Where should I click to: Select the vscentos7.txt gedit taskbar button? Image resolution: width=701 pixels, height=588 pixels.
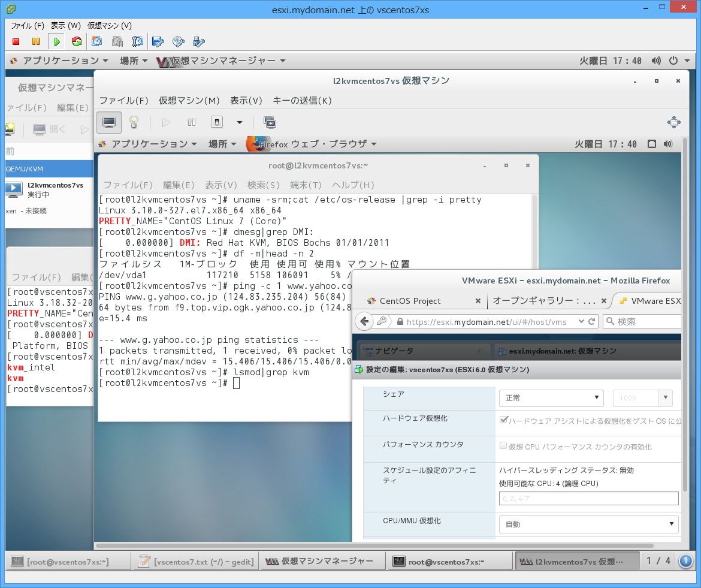[x=196, y=561]
